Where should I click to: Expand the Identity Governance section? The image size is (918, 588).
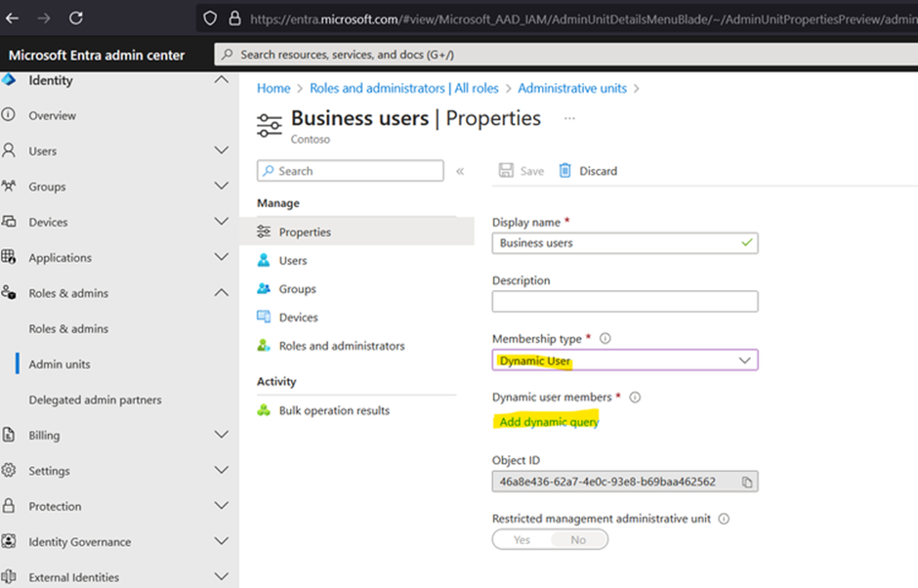point(221,542)
